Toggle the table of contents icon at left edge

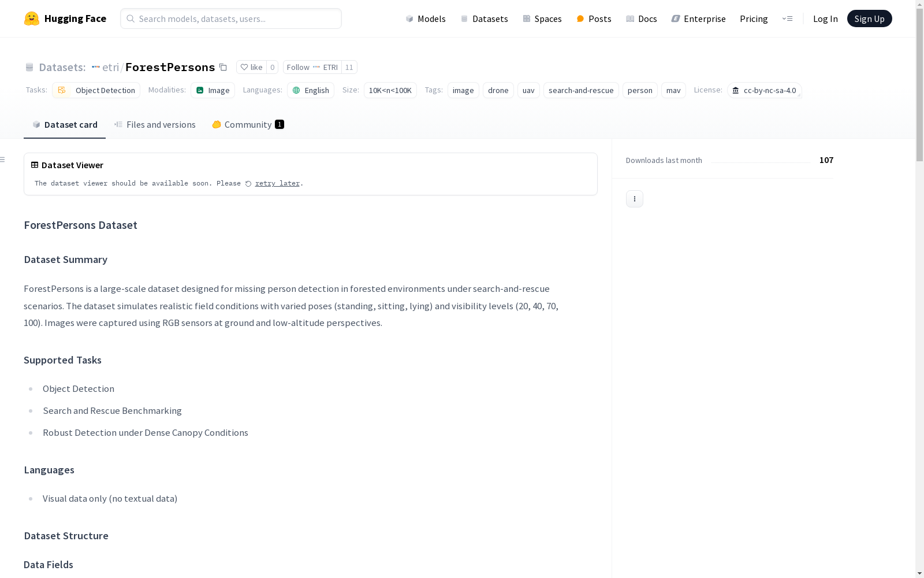point(3,160)
